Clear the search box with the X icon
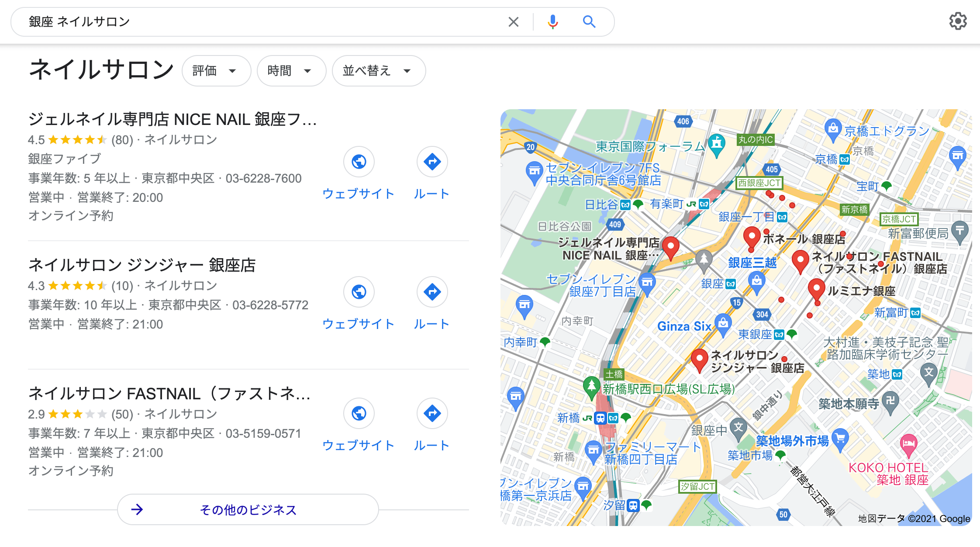The height and width of the screenshot is (547, 980). tap(514, 22)
